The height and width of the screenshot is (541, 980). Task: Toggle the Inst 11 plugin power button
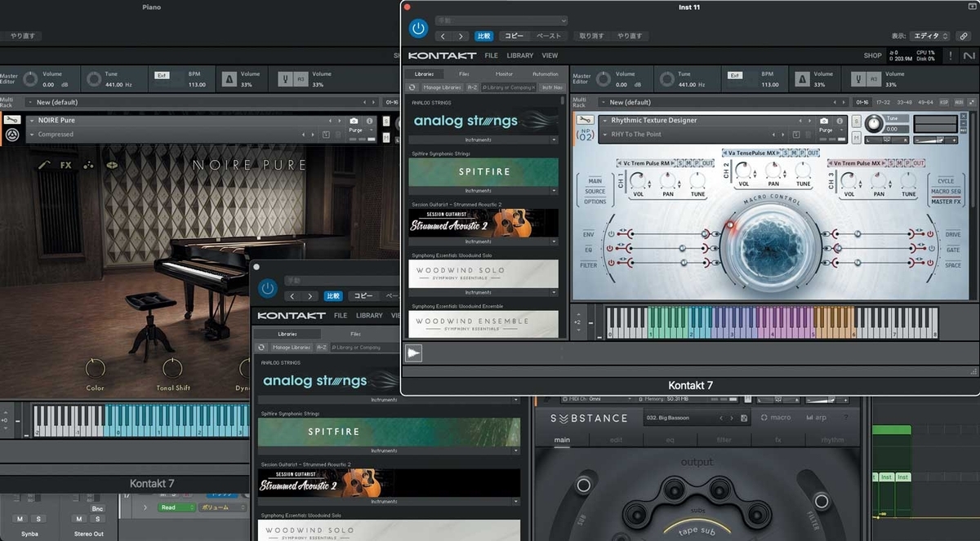pos(418,29)
